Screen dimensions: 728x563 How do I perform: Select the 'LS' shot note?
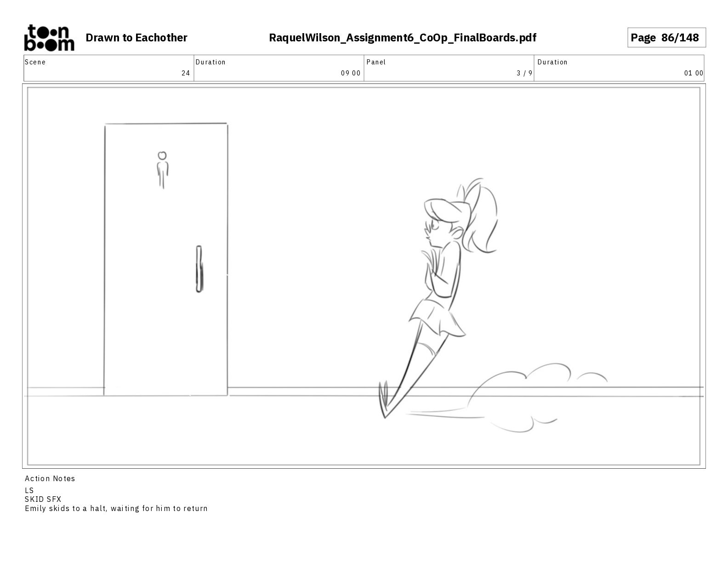(29, 490)
